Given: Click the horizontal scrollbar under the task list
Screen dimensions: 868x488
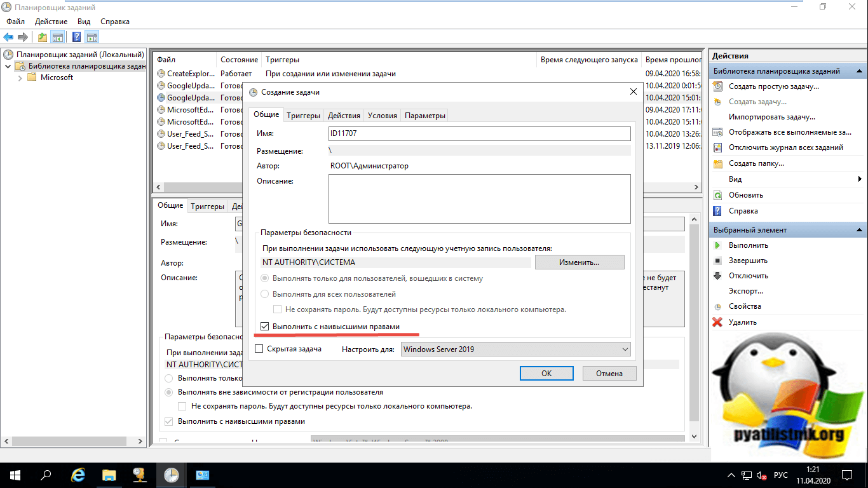Looking at the screenshot, I should click(x=426, y=187).
